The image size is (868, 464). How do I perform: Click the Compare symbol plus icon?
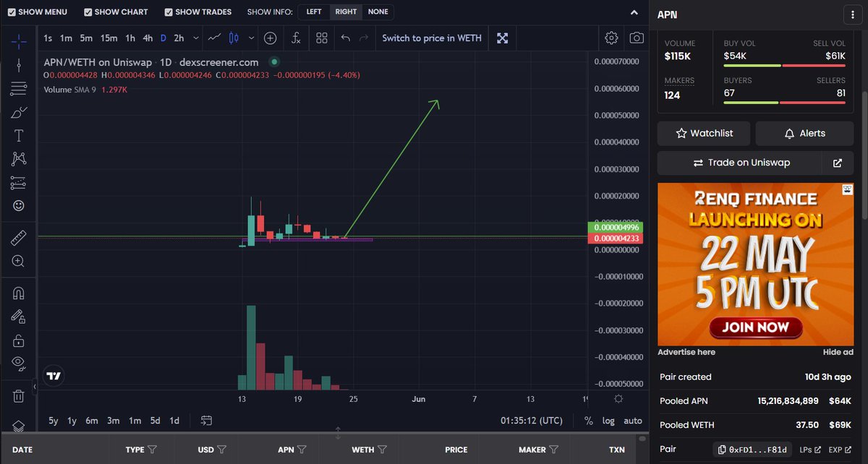270,38
